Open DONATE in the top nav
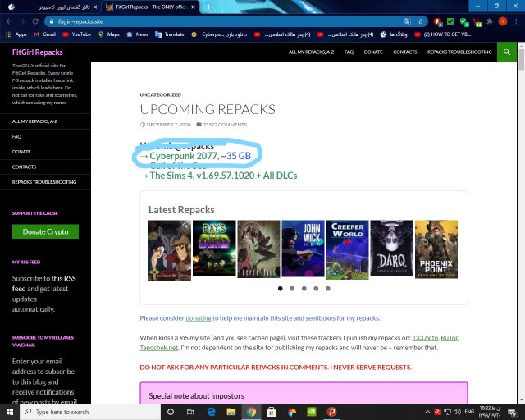The image size is (525, 420). pos(373,52)
